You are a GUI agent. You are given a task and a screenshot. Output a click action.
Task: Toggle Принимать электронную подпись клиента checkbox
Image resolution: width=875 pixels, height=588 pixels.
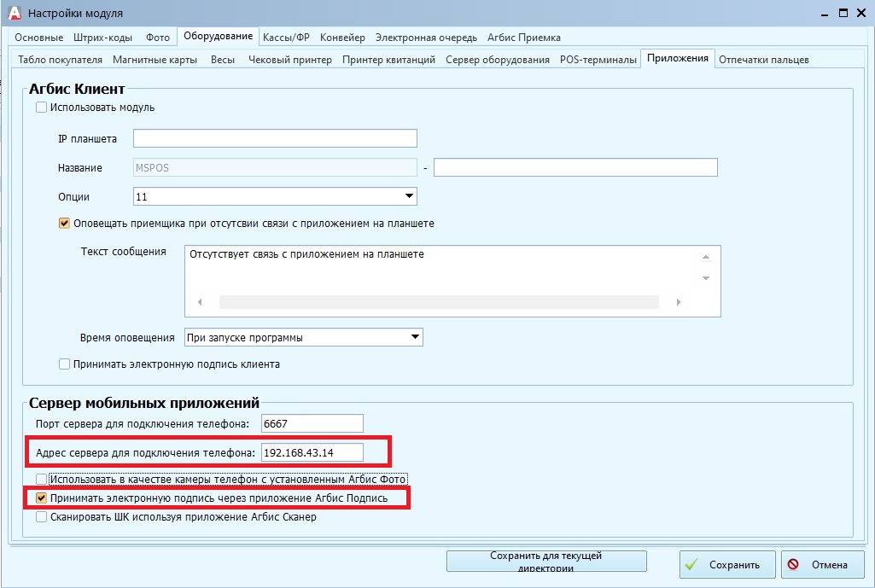coord(64,364)
